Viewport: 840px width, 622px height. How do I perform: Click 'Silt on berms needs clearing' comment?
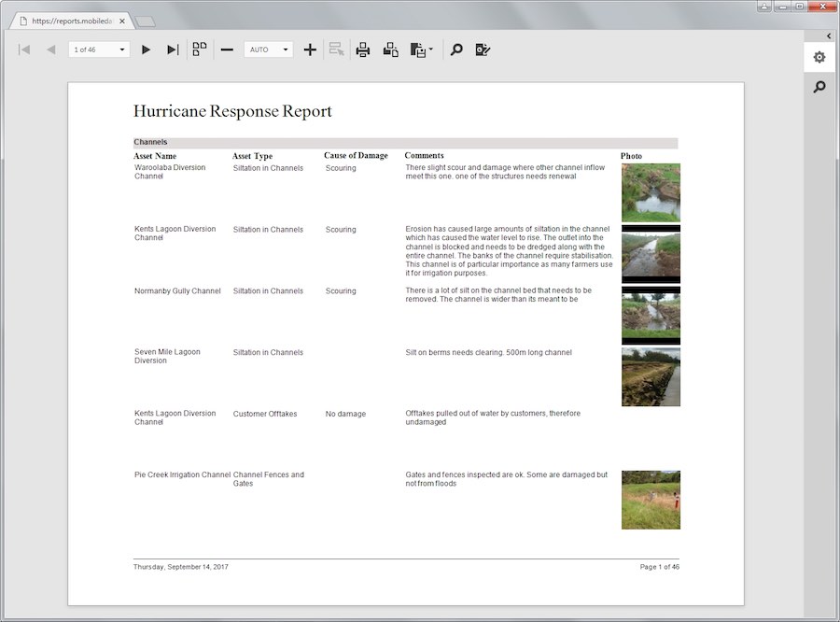[488, 352]
